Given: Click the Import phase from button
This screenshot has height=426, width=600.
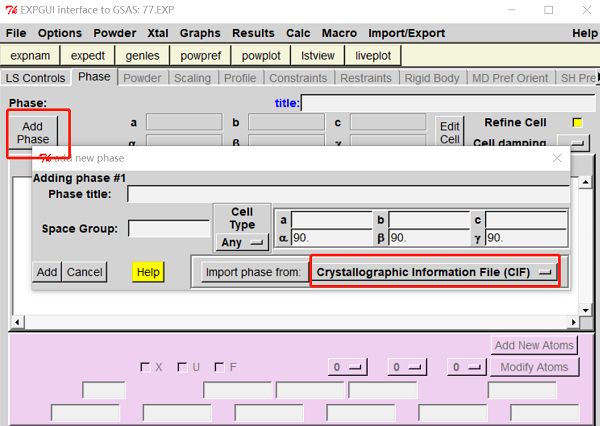Looking at the screenshot, I should pyautogui.click(x=252, y=272).
